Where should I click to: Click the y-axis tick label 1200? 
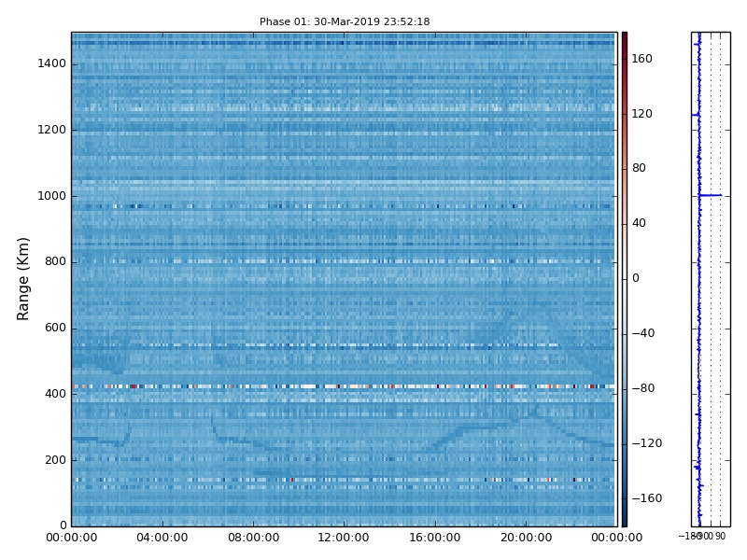[52, 130]
